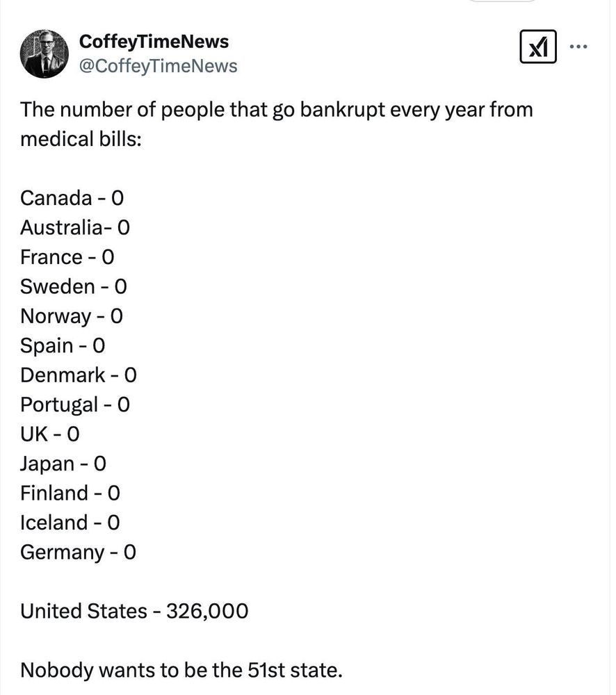
Task: Open the Grok explain-post icon
Action: pyautogui.click(x=537, y=47)
